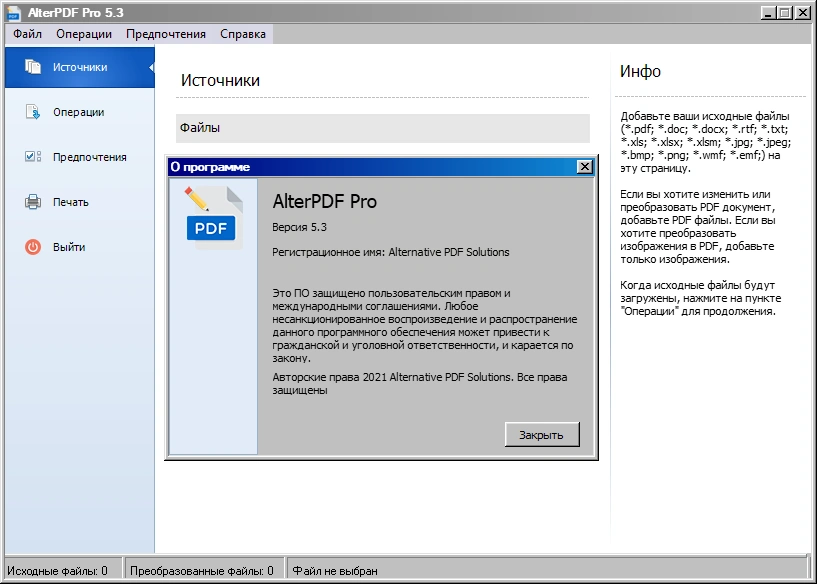Viewport: 817px width, 584px height.
Task: Click the AlterPDF title bar app icon
Action: [14, 13]
